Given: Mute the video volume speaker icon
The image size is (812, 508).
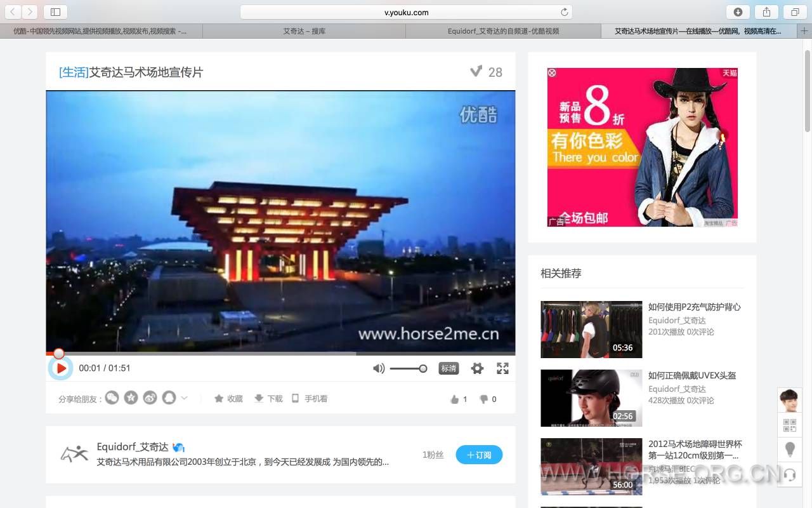Looking at the screenshot, I should (379, 368).
